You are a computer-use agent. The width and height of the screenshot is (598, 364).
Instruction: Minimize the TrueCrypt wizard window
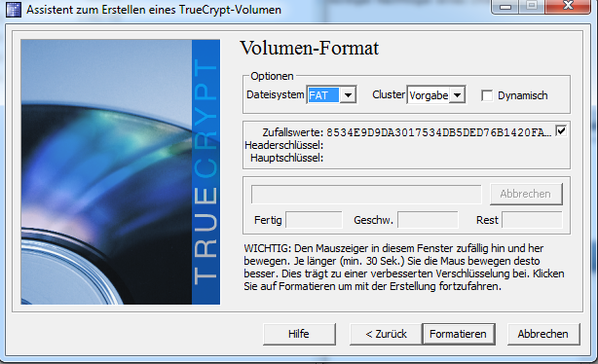(505, 7)
